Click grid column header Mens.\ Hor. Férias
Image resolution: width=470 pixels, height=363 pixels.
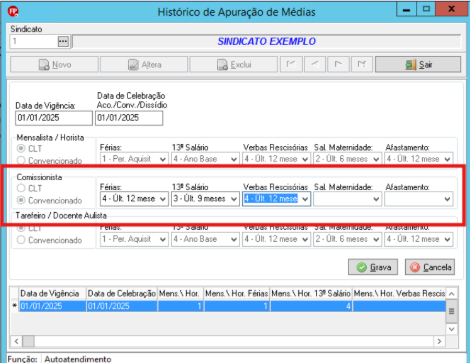click(237, 294)
